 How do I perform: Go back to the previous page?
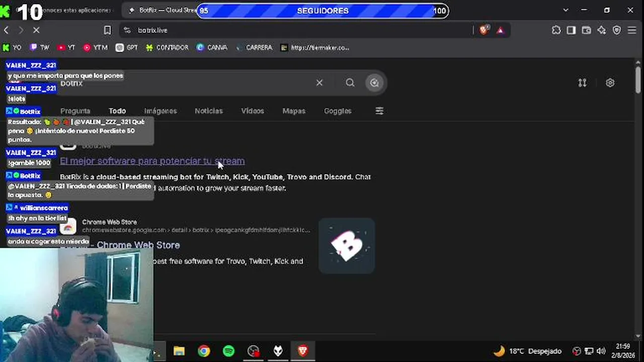coord(6,30)
